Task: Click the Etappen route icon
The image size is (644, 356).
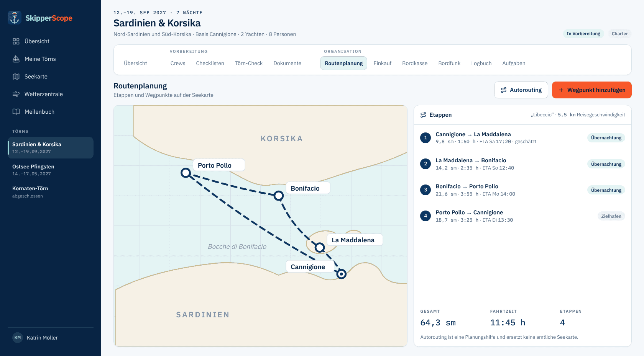Action: (x=423, y=115)
